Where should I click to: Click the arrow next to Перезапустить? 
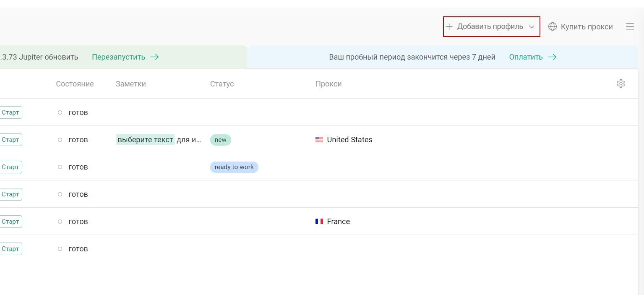tap(154, 57)
